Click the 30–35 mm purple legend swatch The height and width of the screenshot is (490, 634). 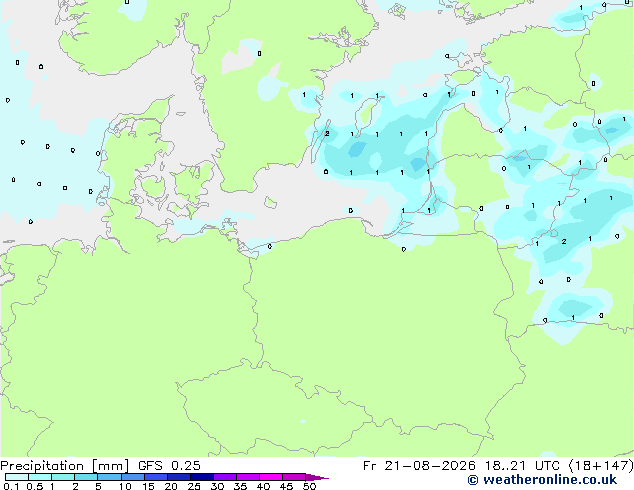pyautogui.click(x=224, y=477)
